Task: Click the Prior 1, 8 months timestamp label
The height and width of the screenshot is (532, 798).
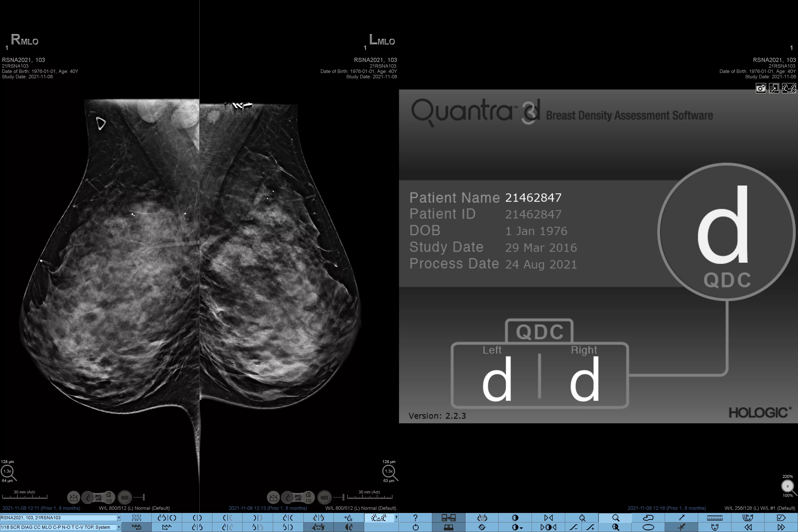Action: point(42,508)
